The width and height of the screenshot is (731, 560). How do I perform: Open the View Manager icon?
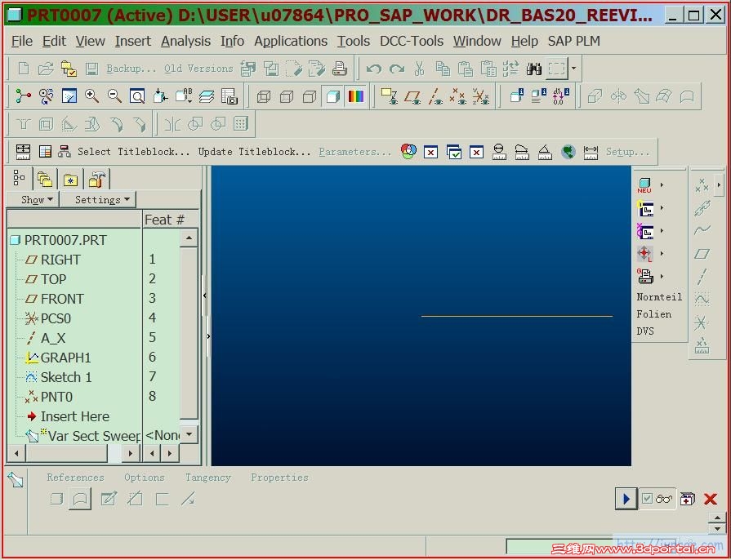[x=229, y=96]
